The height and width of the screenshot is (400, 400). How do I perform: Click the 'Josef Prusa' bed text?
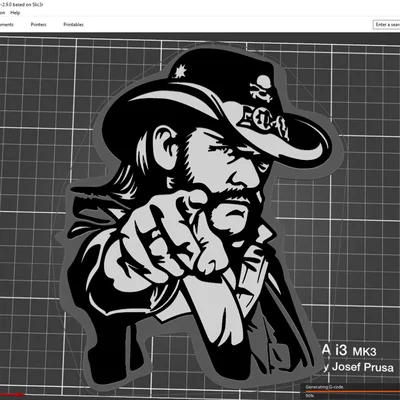(x=363, y=367)
